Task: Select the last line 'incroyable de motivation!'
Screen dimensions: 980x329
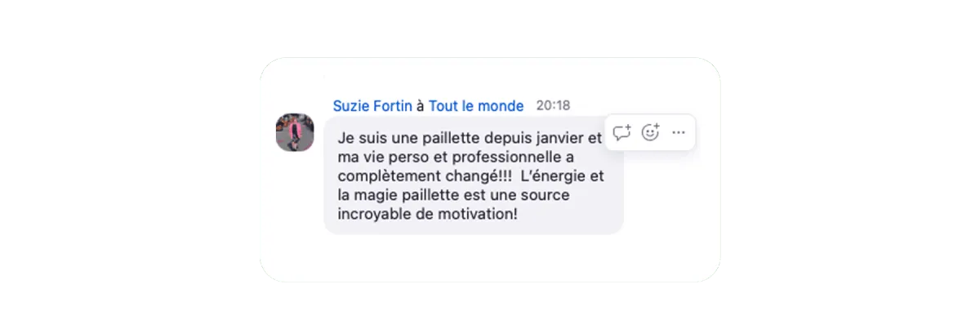Action: (x=427, y=216)
